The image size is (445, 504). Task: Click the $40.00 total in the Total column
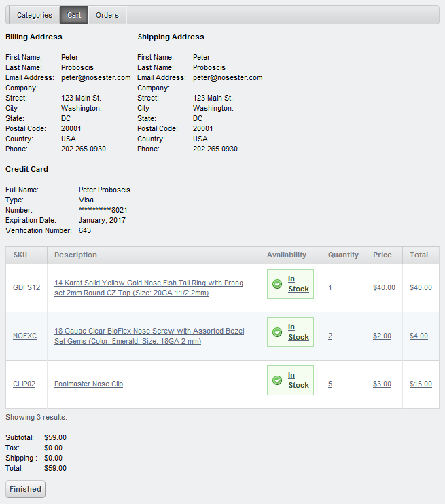click(421, 287)
